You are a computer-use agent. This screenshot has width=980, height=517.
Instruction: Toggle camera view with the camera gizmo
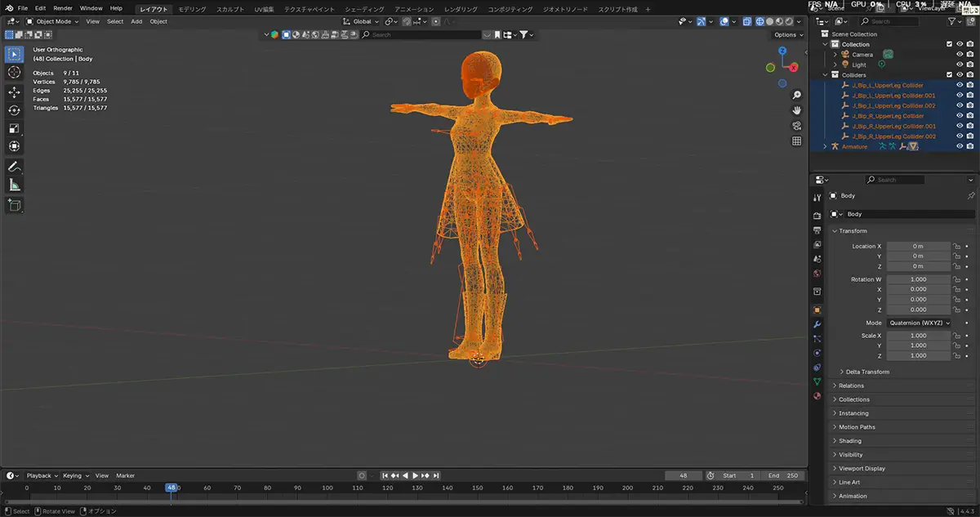coord(796,126)
